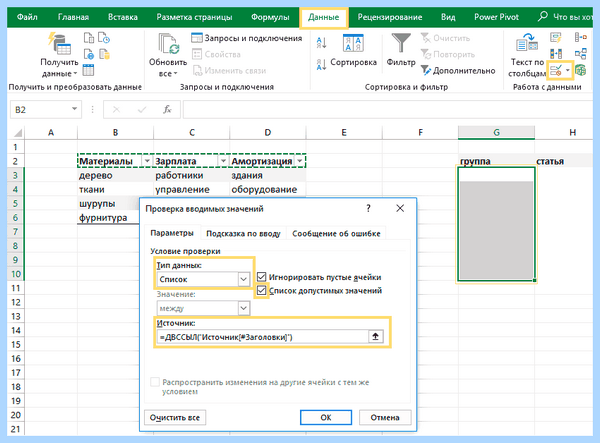Select the статья header cell
Viewport: 600px width, 443px height.
coord(564,161)
